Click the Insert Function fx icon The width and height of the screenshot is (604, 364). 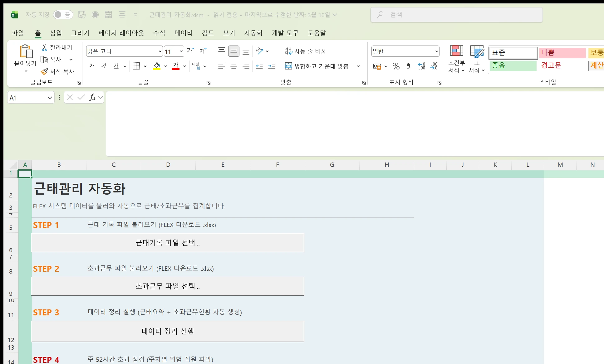coord(92,98)
